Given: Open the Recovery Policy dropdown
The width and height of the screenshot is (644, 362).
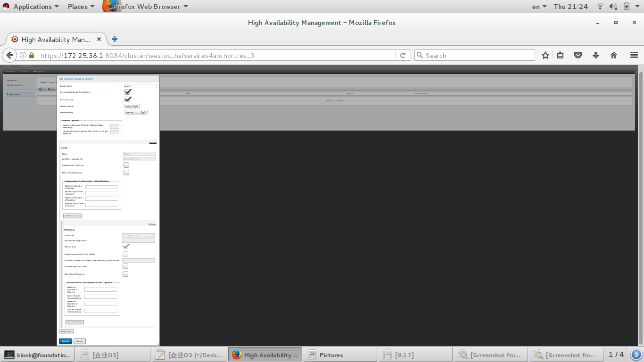Looking at the screenshot, I should coord(136,112).
